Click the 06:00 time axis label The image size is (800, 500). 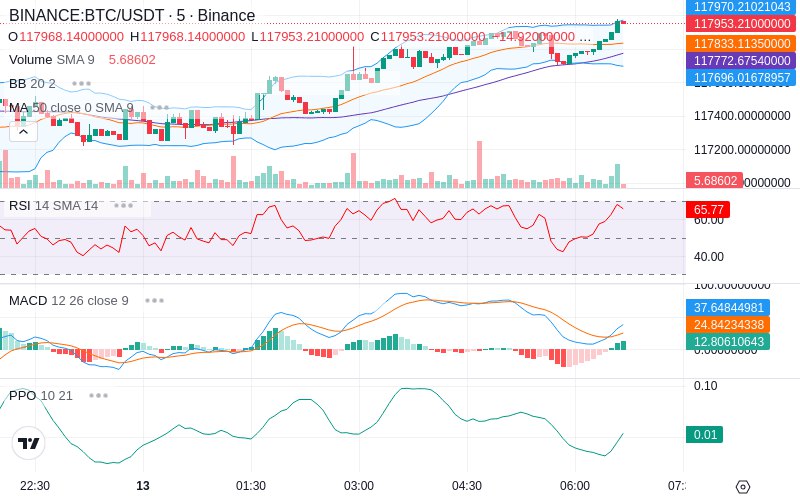[x=574, y=486]
